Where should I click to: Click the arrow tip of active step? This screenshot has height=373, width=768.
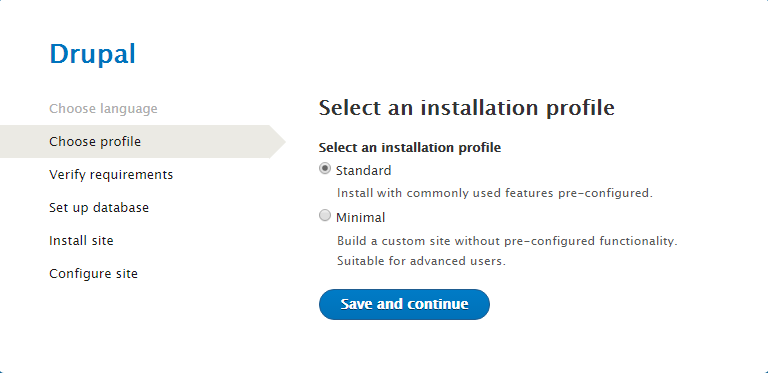(x=278, y=141)
